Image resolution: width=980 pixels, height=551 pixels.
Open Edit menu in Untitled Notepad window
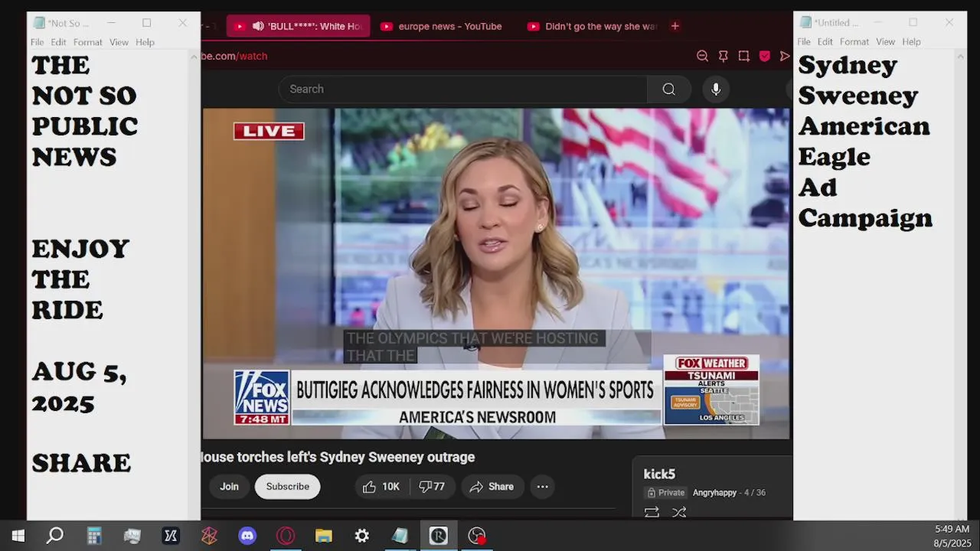pos(825,41)
